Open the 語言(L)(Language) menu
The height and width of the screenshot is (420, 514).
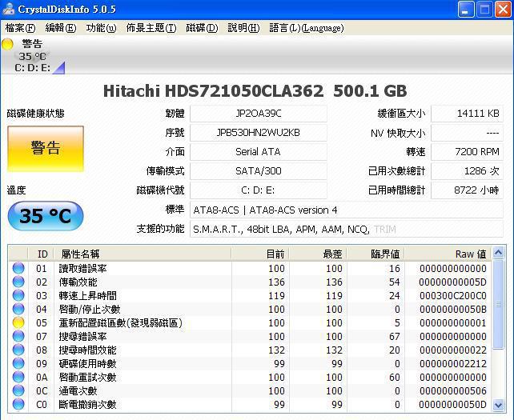pyautogui.click(x=307, y=28)
